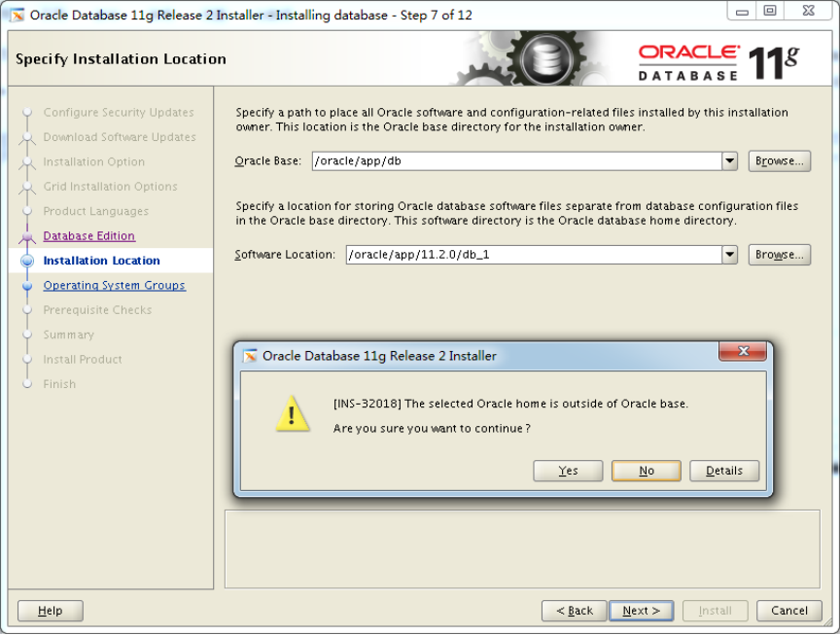Click the 'Specify Installation Location' heading
The height and width of the screenshot is (635, 840).
coord(122,59)
